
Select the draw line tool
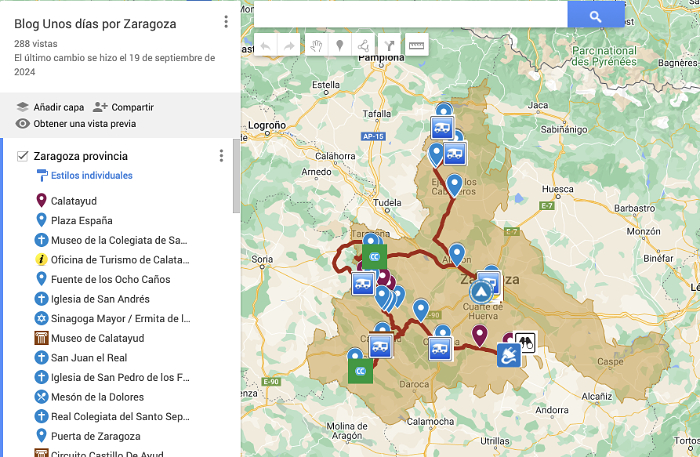pyautogui.click(x=363, y=45)
